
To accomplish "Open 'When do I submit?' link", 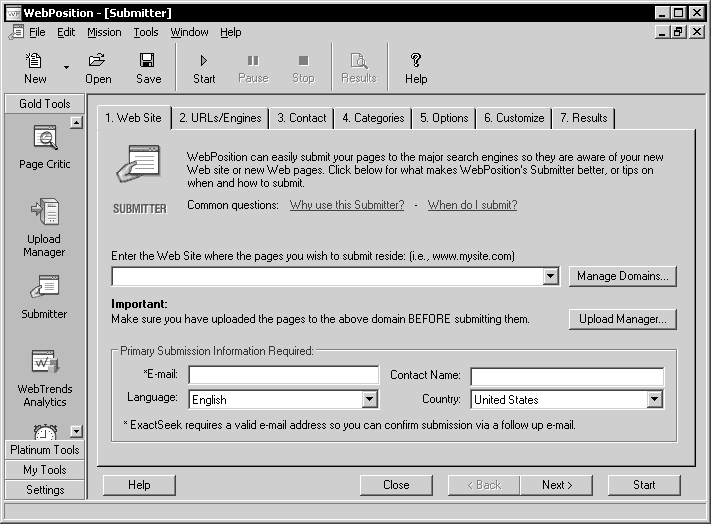I will 472,205.
